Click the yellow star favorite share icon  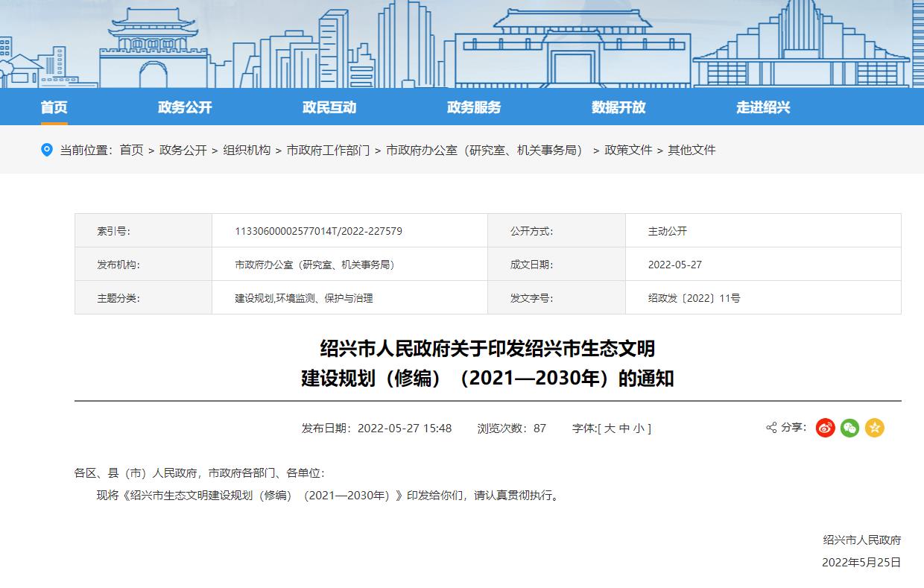pos(875,428)
